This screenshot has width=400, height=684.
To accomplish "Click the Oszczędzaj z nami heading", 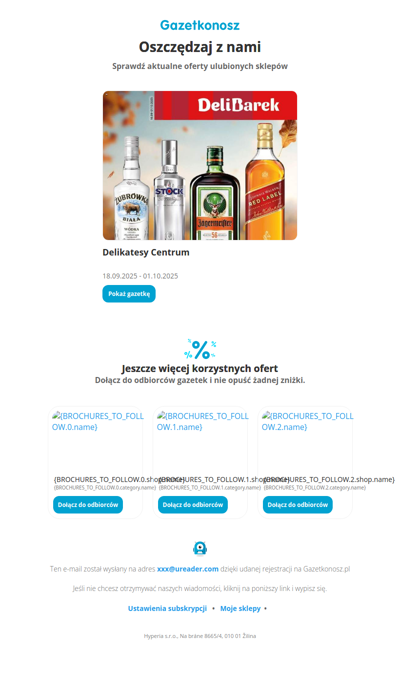I will (x=200, y=47).
